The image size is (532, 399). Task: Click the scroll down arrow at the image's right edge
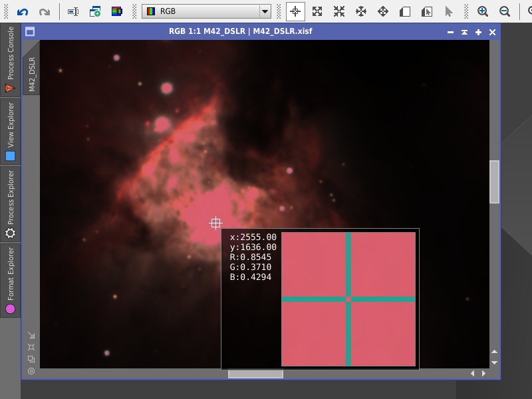click(494, 362)
